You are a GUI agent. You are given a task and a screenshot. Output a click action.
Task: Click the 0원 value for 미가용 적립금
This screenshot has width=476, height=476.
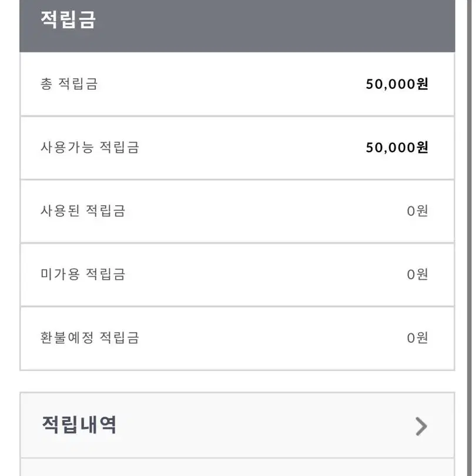[x=417, y=274]
